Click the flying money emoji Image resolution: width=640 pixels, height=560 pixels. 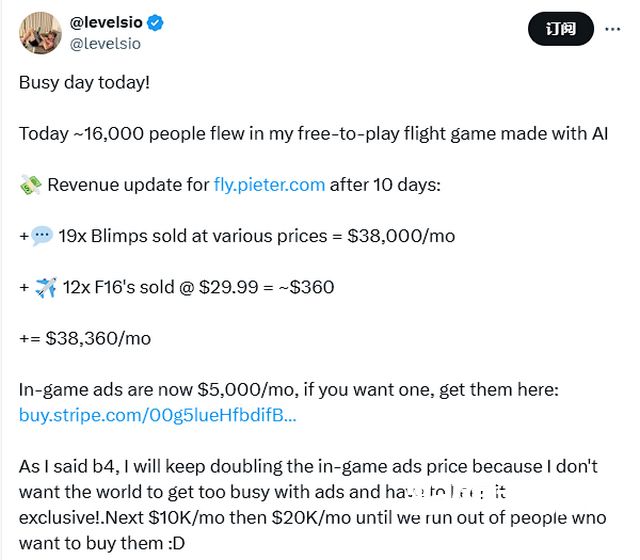coord(30,185)
